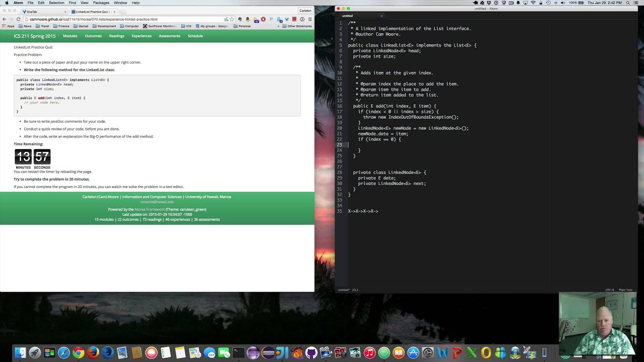The height and width of the screenshot is (362, 644).
Task: Open Launchpad from the Dock
Action: click(x=35, y=353)
